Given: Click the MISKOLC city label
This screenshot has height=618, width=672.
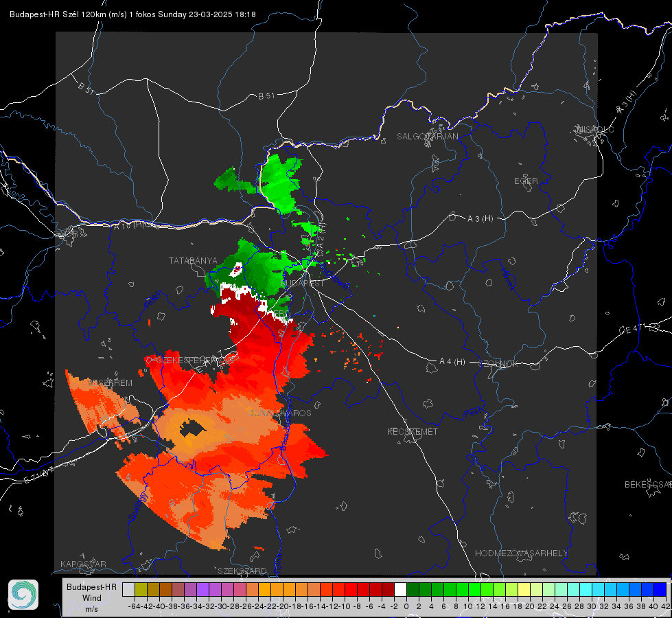Looking at the screenshot, I should [595, 130].
